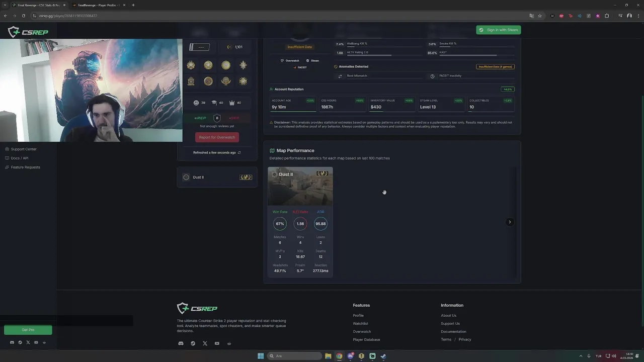
Task: Switch to the 'FinalRevenge - Player Profile' browser tab
Action: pyautogui.click(x=98, y=5)
